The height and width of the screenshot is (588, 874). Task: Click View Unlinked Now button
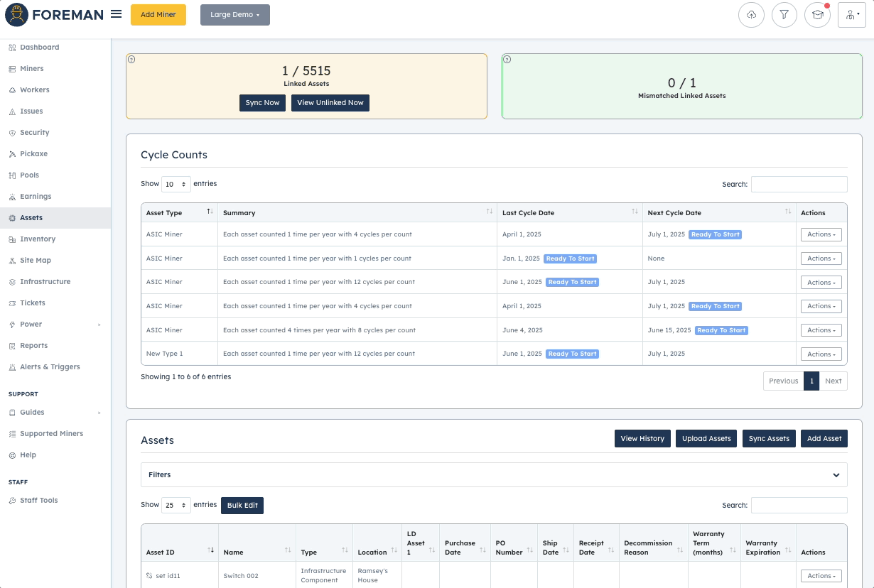point(330,103)
